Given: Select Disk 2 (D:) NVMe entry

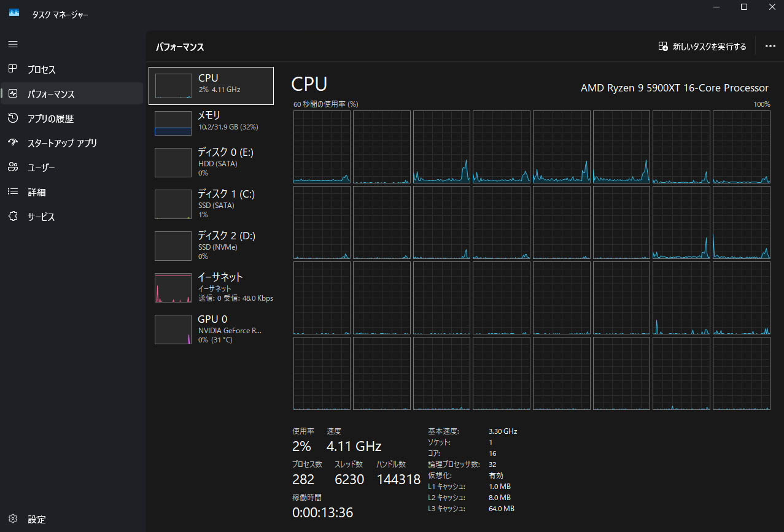Looking at the screenshot, I should 211,245.
